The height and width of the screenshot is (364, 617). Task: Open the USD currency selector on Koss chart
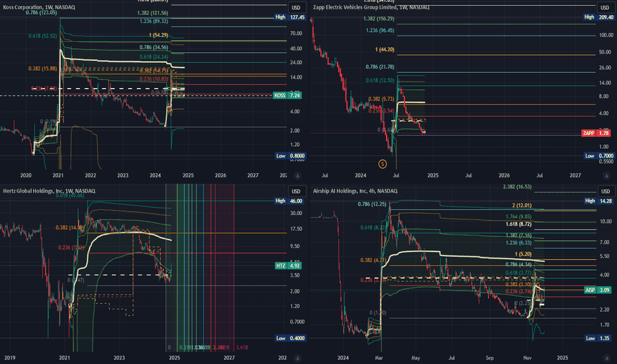(x=297, y=7)
